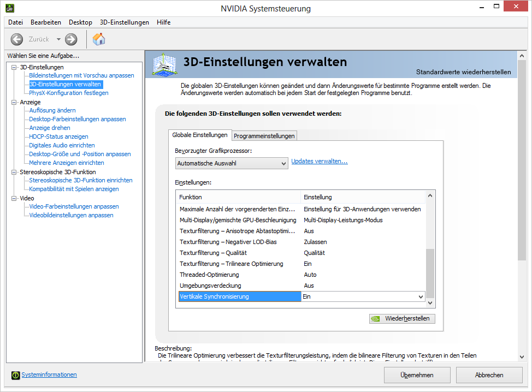Image resolution: width=532 pixels, height=392 pixels.
Task: Collapse the Stereoskopische 3D-Funktion node
Action: click(14, 172)
